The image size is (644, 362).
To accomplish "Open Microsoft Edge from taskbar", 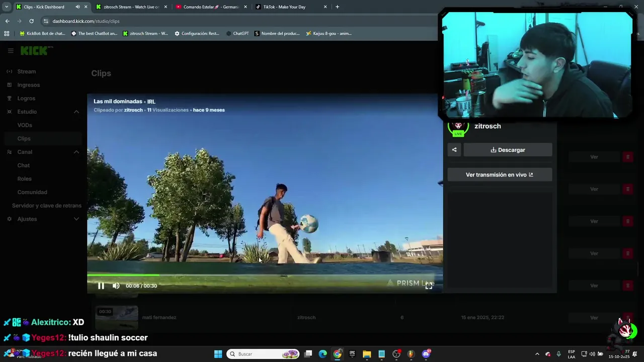I will pyautogui.click(x=323, y=354).
